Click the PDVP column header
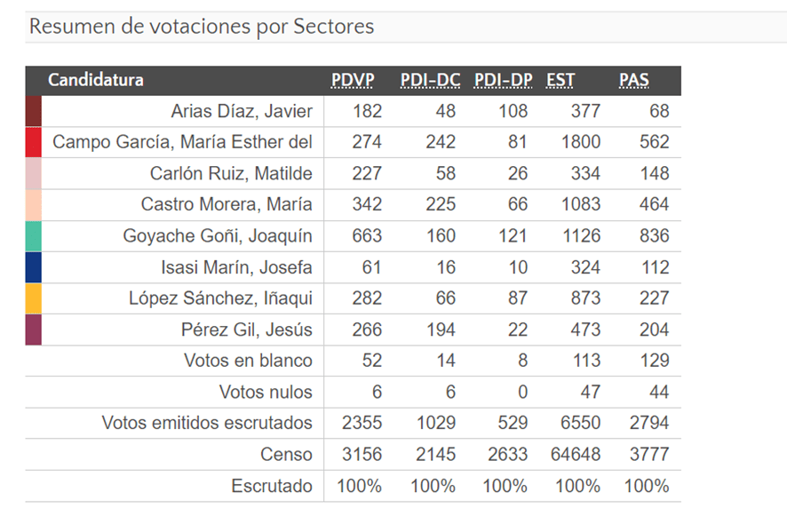This screenshot has width=787, height=532. coord(353,80)
